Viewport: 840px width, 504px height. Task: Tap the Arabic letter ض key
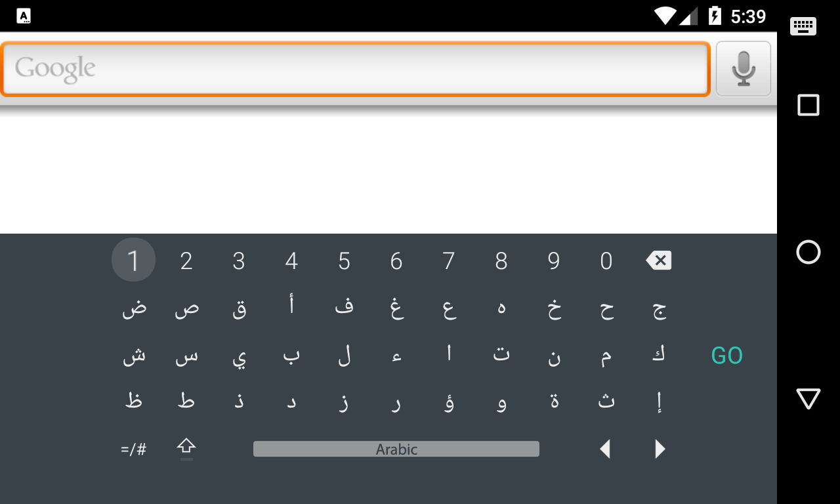pos(134,308)
